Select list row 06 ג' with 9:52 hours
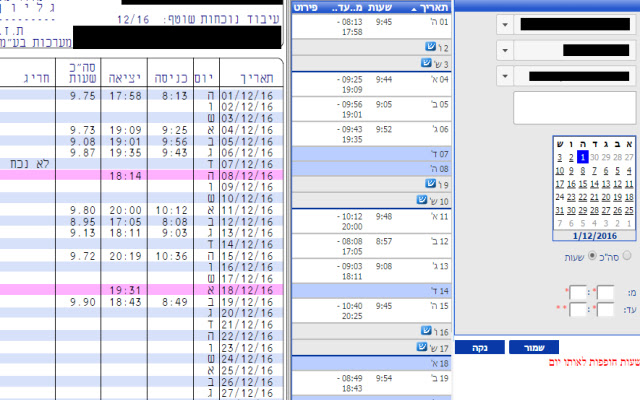The height and width of the screenshot is (400, 640). click(x=371, y=134)
